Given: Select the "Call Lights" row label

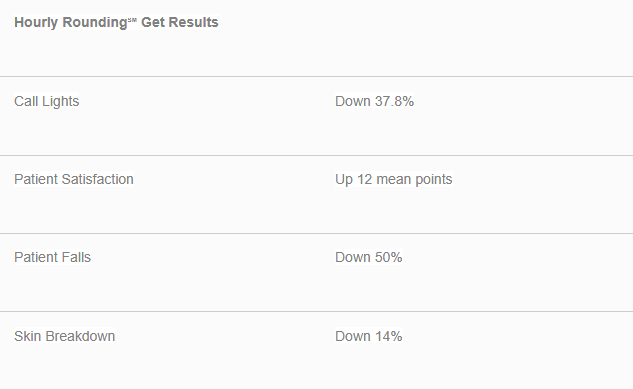Looking at the screenshot, I should [46, 101].
